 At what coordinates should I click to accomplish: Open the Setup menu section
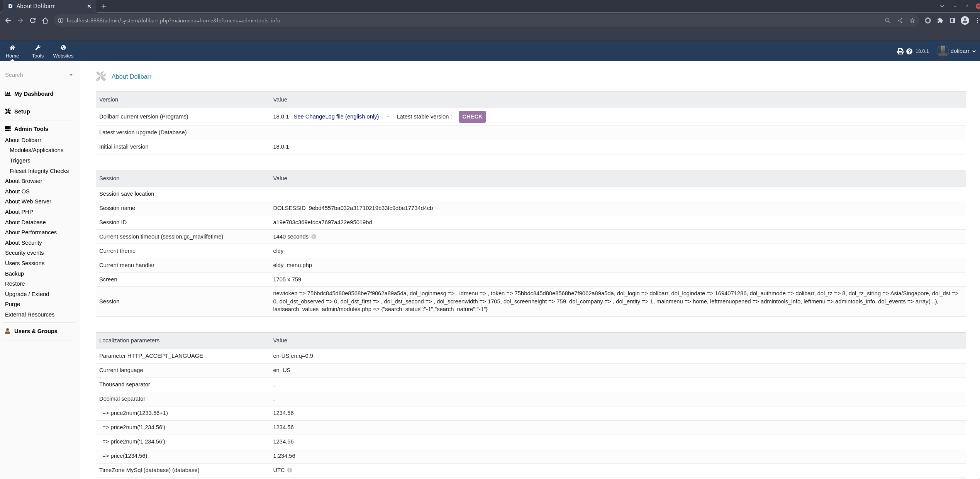pos(22,112)
